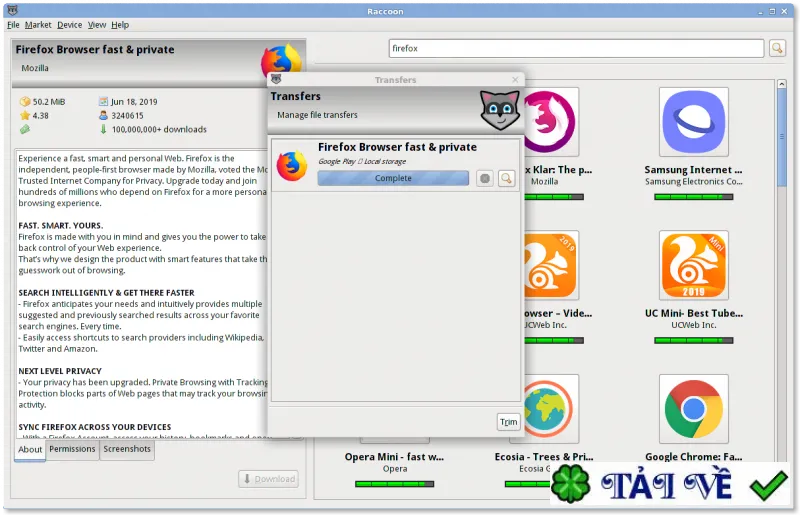This screenshot has height=515, width=800.
Task: Select the UC Mini app icon
Action: [x=693, y=265]
